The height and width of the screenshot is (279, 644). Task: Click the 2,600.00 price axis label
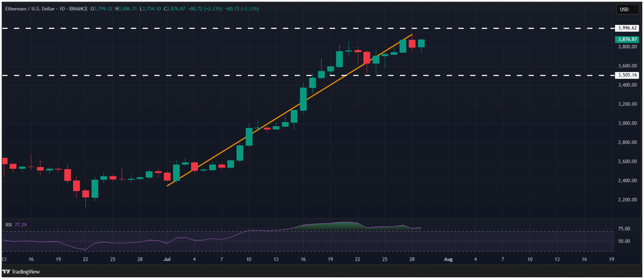[627, 162]
